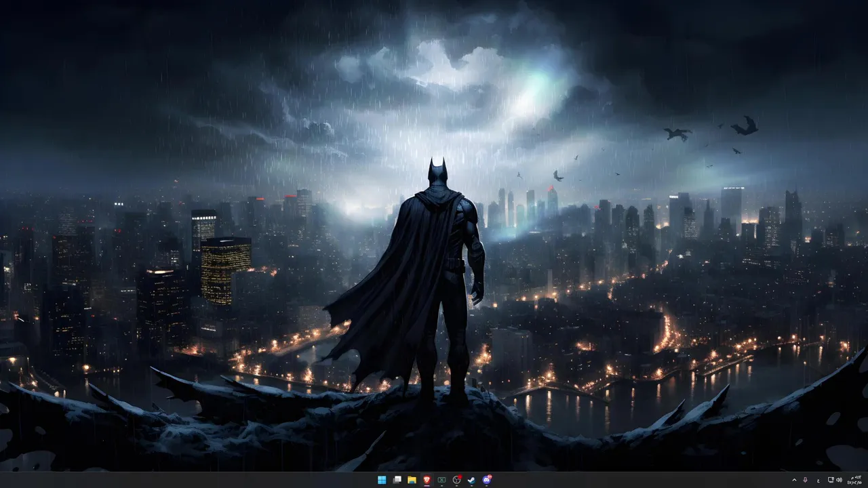The width and height of the screenshot is (868, 488).
Task: Open Task View from the taskbar
Action: tap(397, 480)
